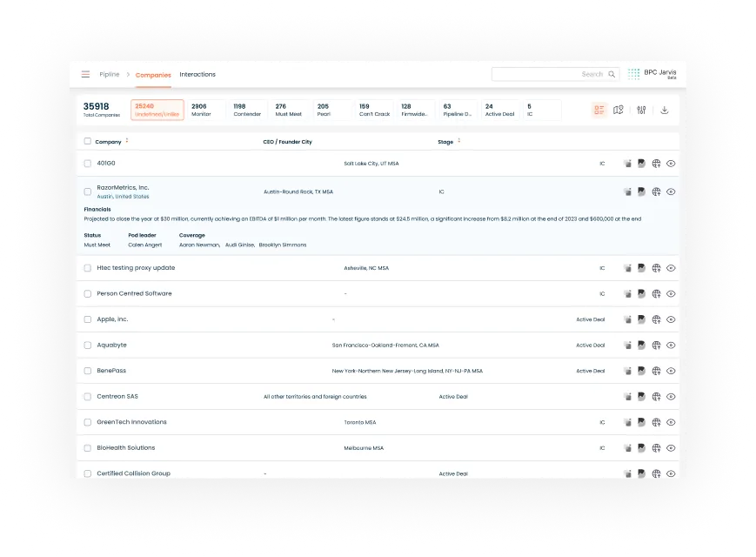Click the flag icon for BenePass
Screen dimensions: 756x557
coord(642,371)
